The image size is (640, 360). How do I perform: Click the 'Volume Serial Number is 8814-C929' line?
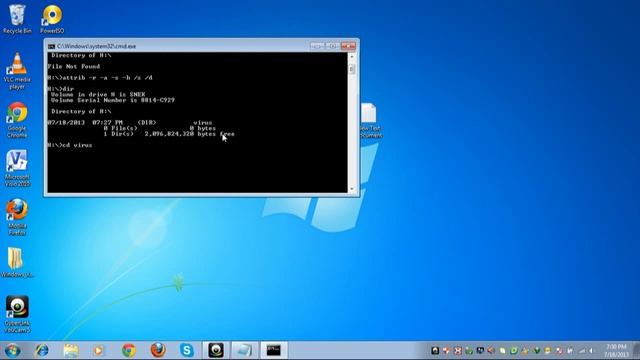(x=113, y=100)
